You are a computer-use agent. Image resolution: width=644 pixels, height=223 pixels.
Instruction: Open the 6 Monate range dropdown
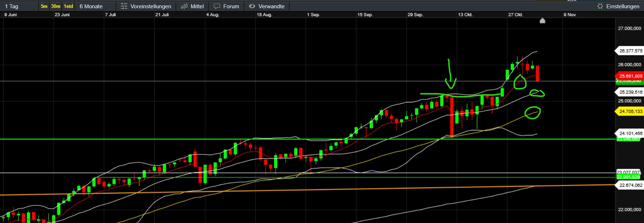95,6
